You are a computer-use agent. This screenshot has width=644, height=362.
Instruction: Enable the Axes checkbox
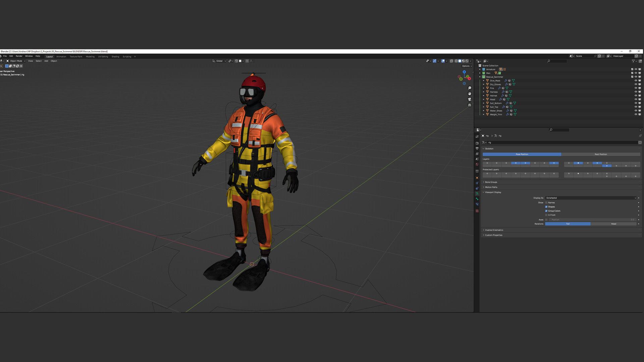tap(546, 220)
